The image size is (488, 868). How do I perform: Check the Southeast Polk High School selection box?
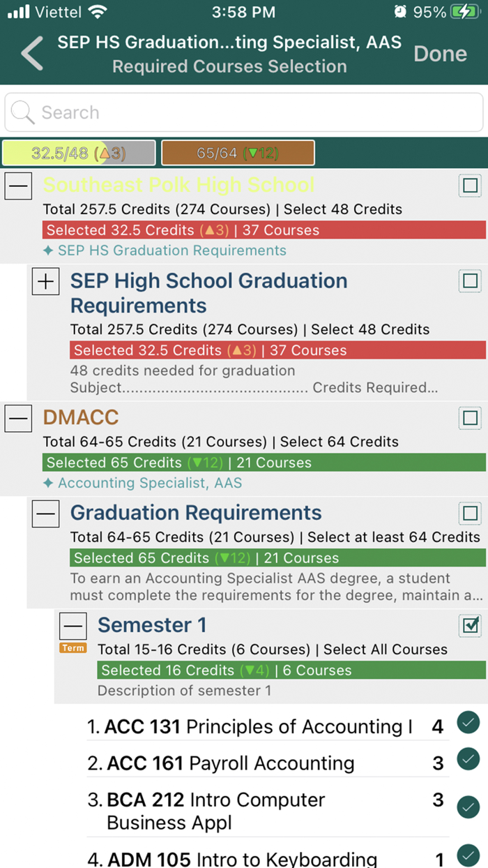tap(469, 186)
